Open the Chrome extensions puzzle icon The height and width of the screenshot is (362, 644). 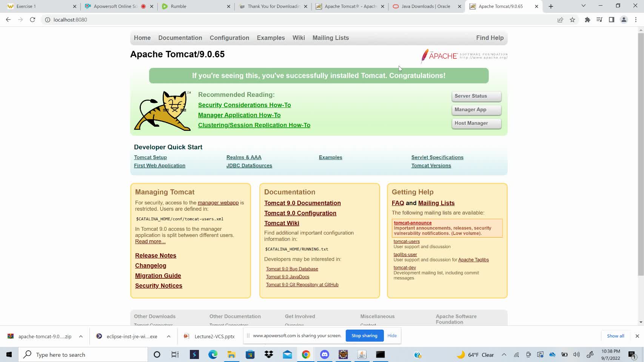click(587, 20)
